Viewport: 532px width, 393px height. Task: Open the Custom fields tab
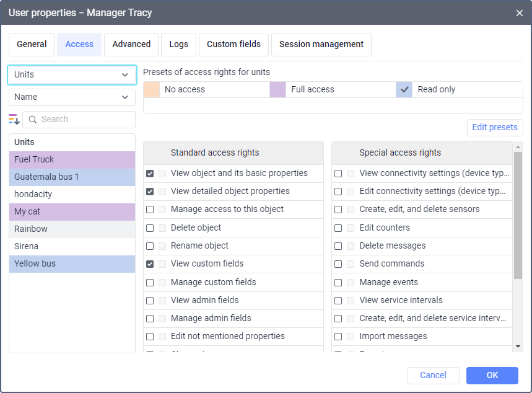(x=233, y=44)
